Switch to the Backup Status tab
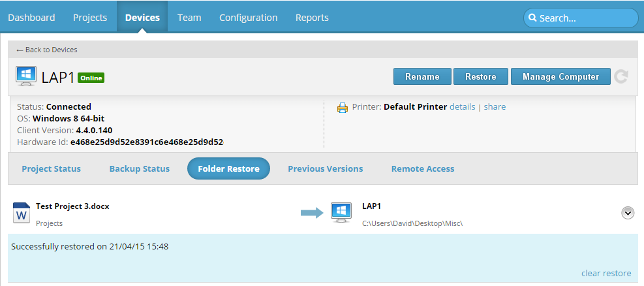The image size is (644, 286). pos(139,169)
